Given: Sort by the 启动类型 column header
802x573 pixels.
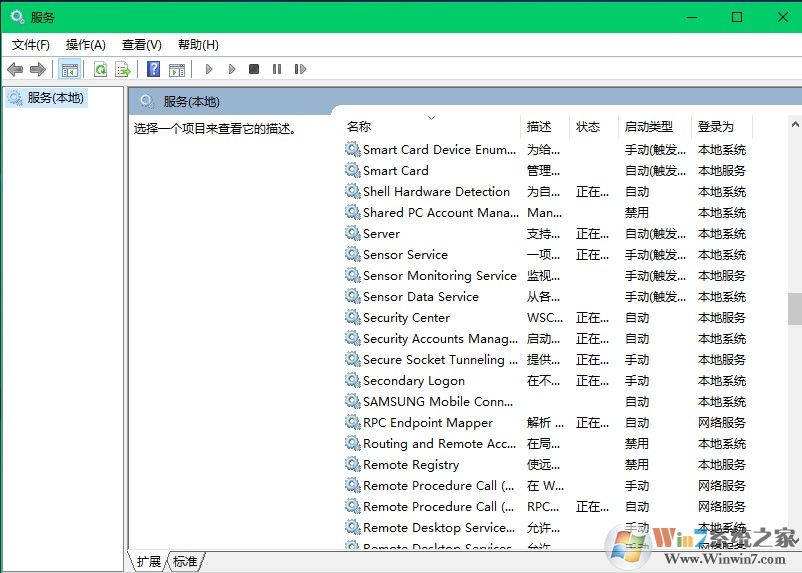Looking at the screenshot, I should tap(649, 127).
